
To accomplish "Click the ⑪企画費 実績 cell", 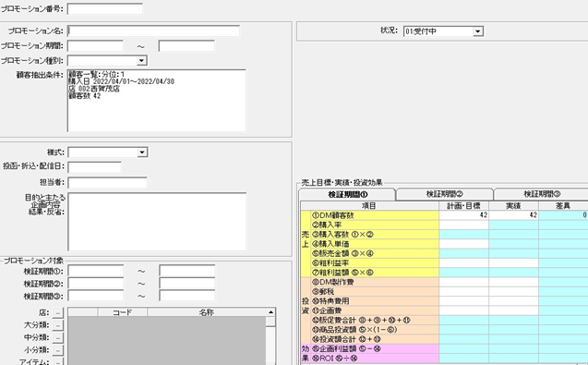I will (514, 310).
